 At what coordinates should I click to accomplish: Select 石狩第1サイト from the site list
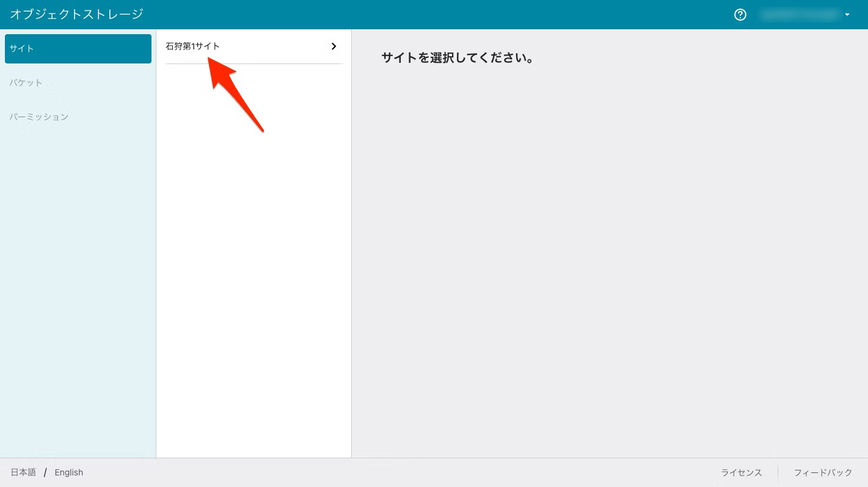pyautogui.click(x=193, y=46)
